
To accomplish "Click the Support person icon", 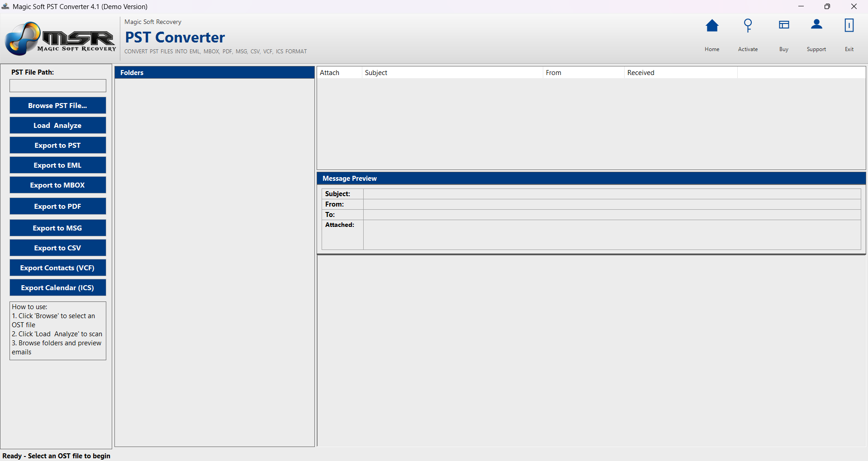I will point(816,24).
